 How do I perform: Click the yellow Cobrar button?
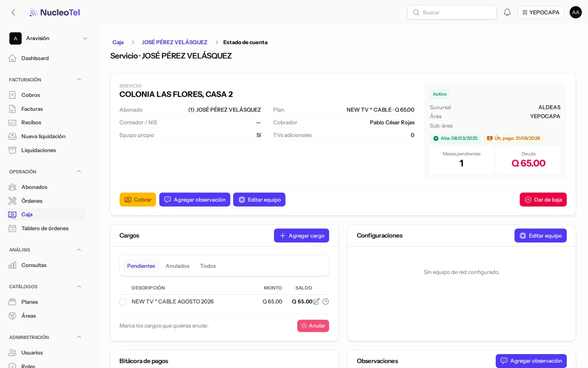click(x=138, y=199)
